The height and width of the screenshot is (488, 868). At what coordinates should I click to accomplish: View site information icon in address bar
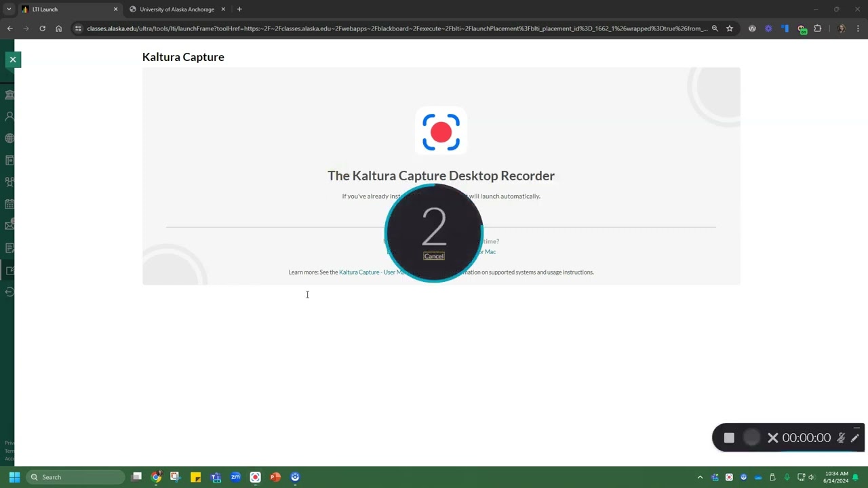(78, 28)
